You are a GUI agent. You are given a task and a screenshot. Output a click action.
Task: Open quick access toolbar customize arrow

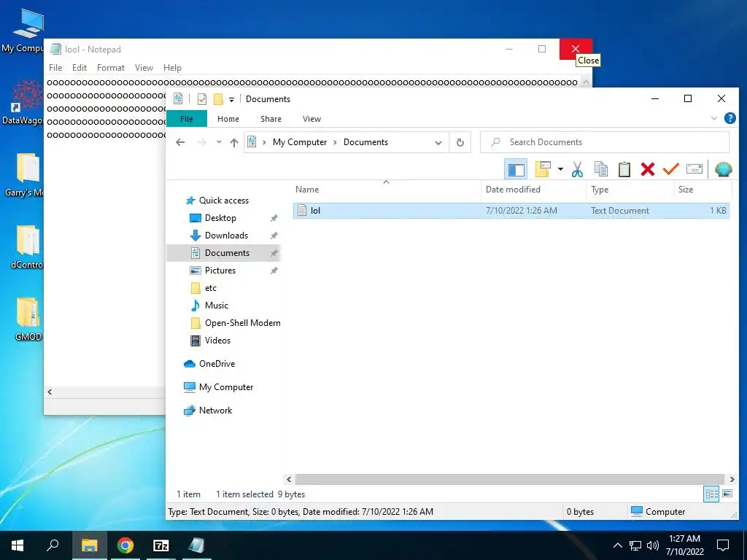point(231,99)
